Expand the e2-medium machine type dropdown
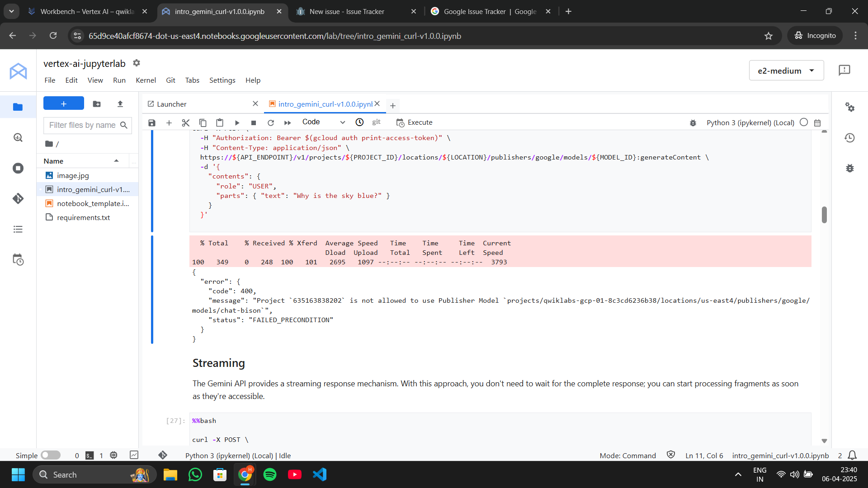Screen dimensions: 868x488 pos(786,70)
